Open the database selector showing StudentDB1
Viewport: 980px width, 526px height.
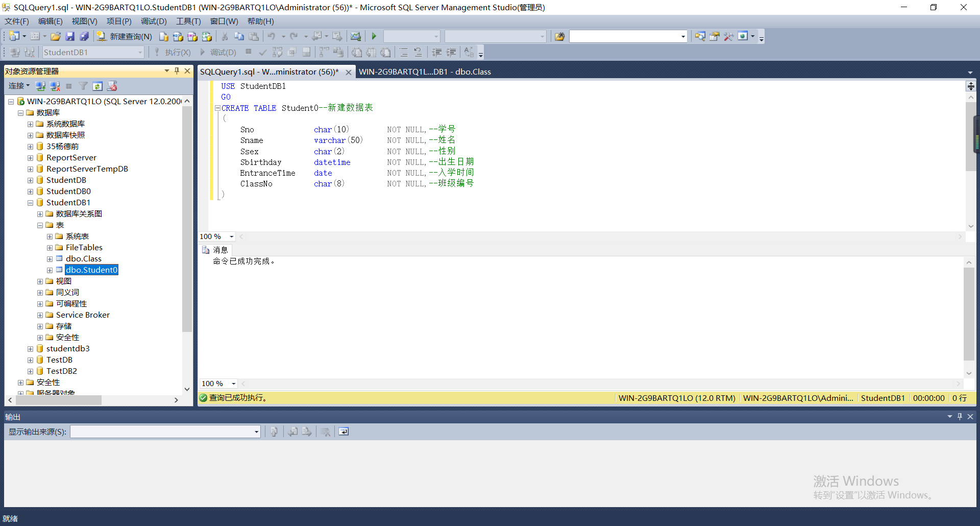pos(93,52)
